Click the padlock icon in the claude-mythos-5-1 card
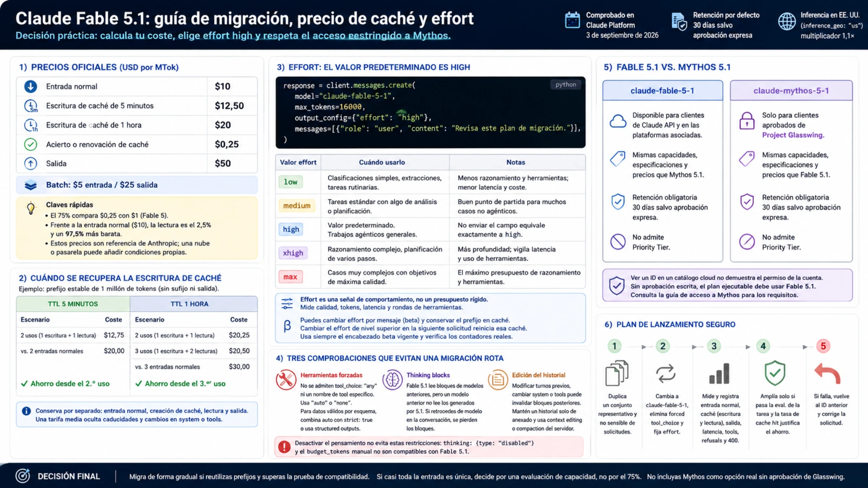Screen dimensions: 868x488 (x=747, y=121)
